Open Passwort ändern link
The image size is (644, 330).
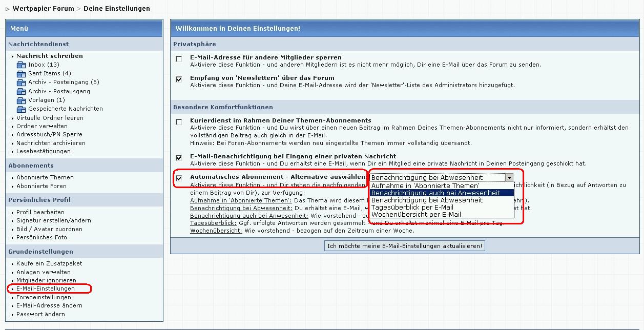[x=40, y=314]
